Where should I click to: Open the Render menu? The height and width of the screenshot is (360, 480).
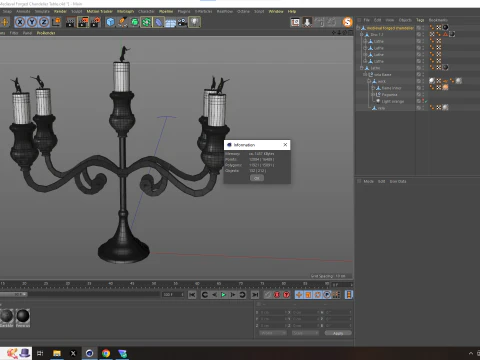[x=60, y=11]
